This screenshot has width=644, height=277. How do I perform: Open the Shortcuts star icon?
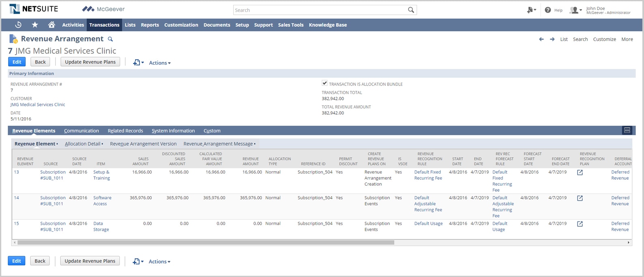(35, 25)
